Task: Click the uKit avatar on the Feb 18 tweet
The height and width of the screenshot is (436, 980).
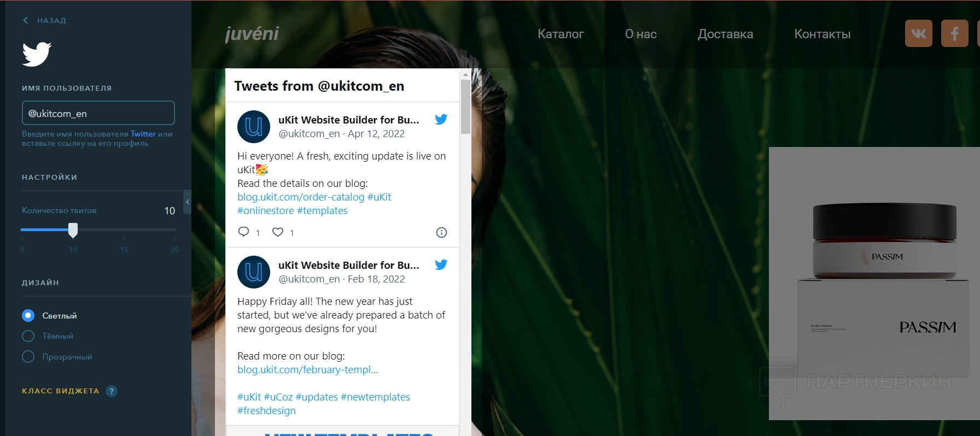Action: coord(254,272)
